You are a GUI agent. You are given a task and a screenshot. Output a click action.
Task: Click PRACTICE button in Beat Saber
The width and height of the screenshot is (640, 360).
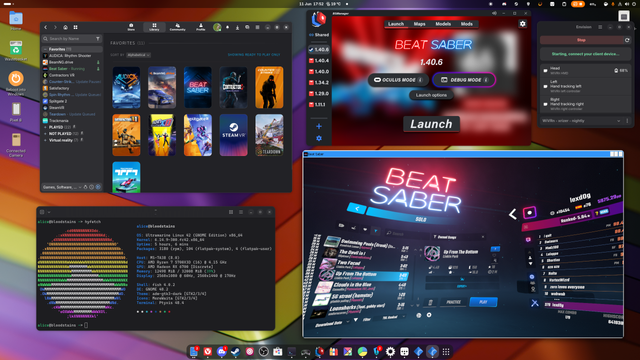coord(453,302)
